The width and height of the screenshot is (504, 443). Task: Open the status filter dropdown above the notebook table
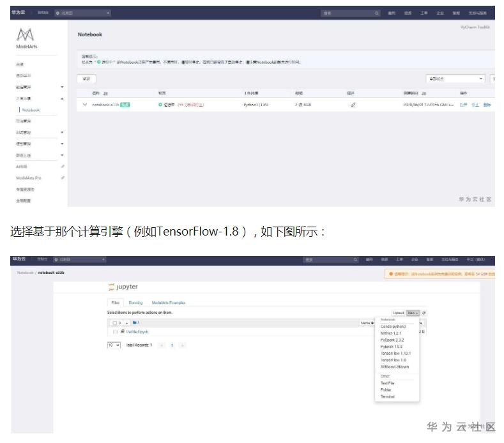pyautogui.click(x=455, y=79)
